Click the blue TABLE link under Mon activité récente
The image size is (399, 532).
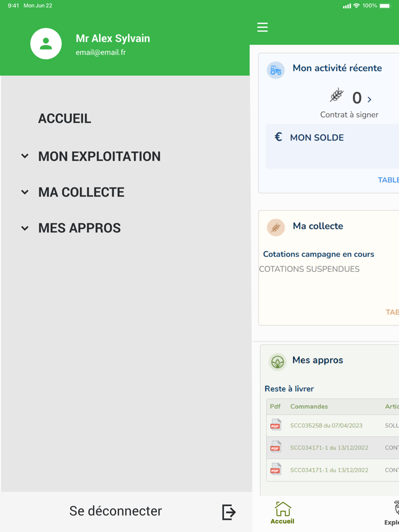[x=388, y=180]
